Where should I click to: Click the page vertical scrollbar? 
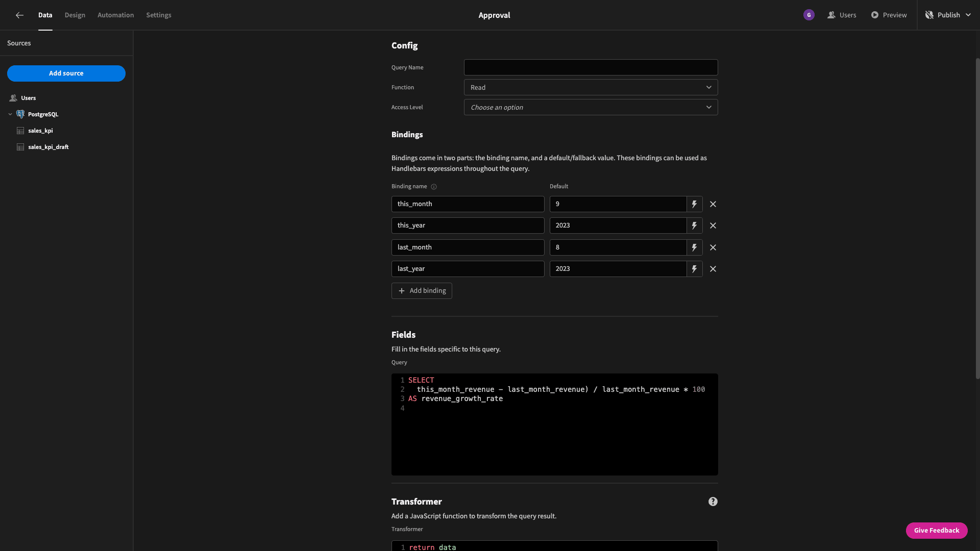(977, 218)
